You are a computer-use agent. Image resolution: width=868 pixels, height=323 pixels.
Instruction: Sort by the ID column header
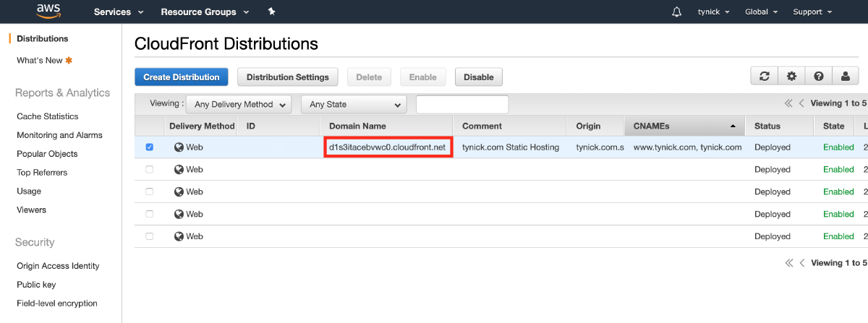tap(279, 126)
